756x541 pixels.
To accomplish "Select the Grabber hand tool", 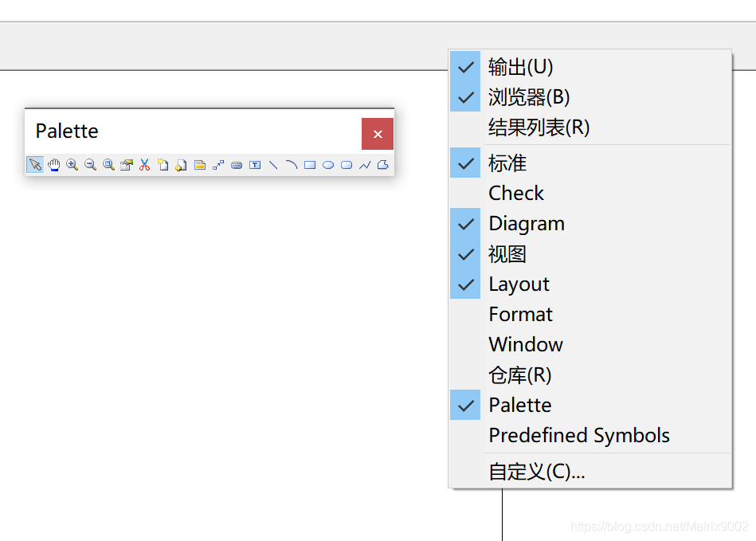I will click(x=53, y=165).
